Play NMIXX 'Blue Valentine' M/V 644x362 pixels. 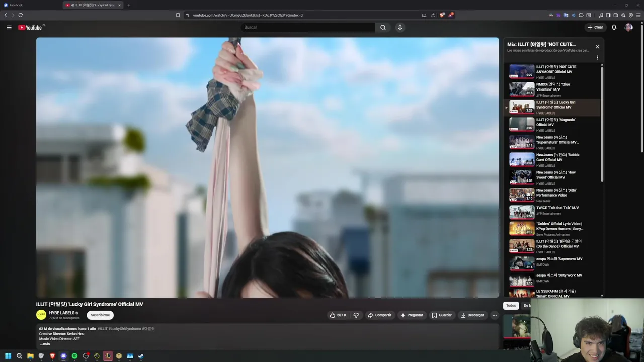tap(552, 89)
